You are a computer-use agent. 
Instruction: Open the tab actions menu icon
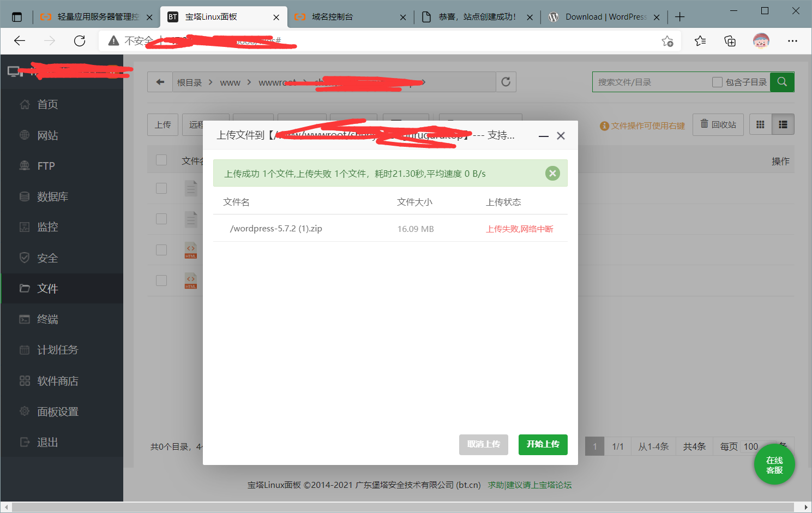tap(17, 17)
